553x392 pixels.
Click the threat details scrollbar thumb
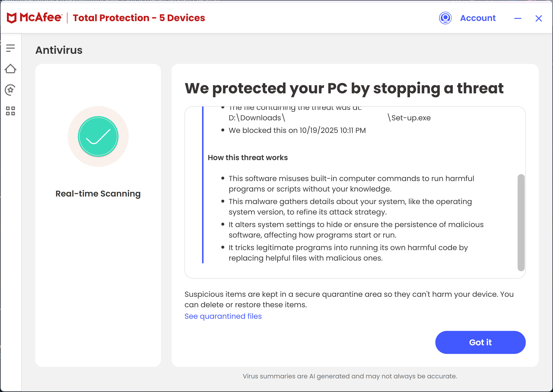tap(521, 222)
